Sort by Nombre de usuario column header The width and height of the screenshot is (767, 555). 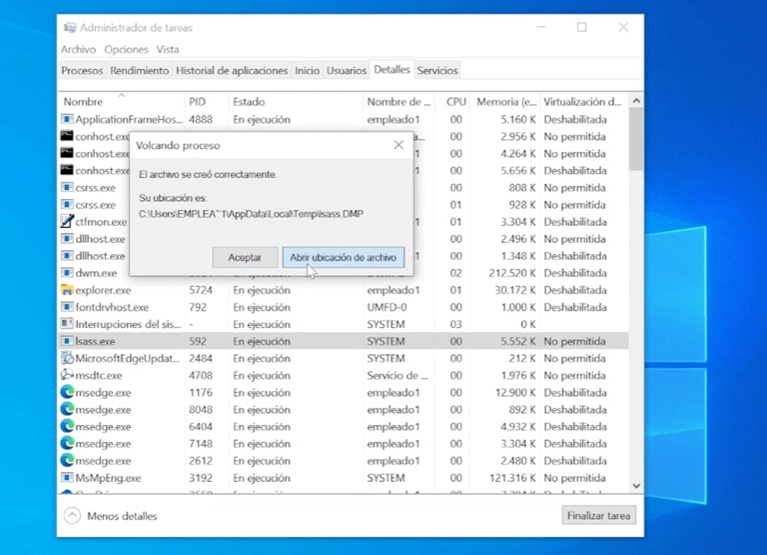399,102
